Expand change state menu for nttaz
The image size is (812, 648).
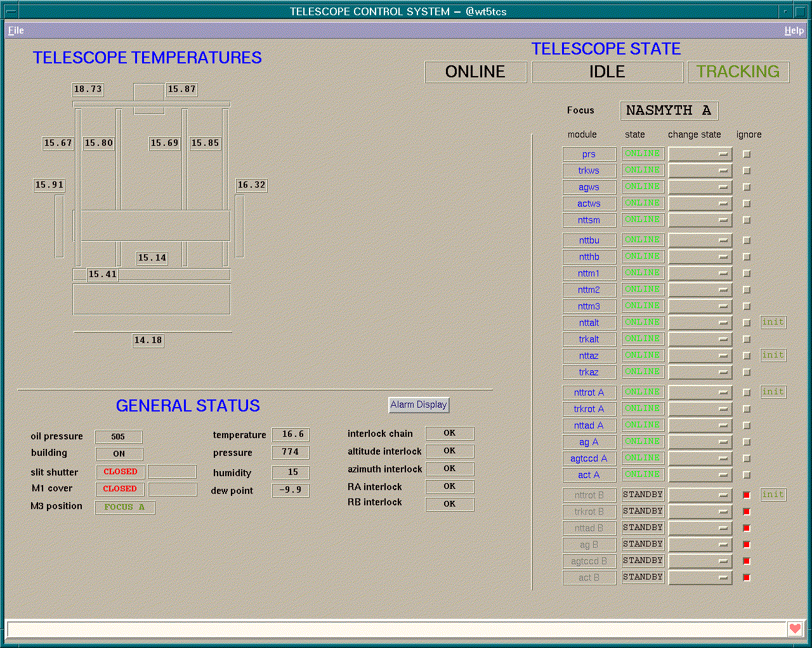coord(700,356)
